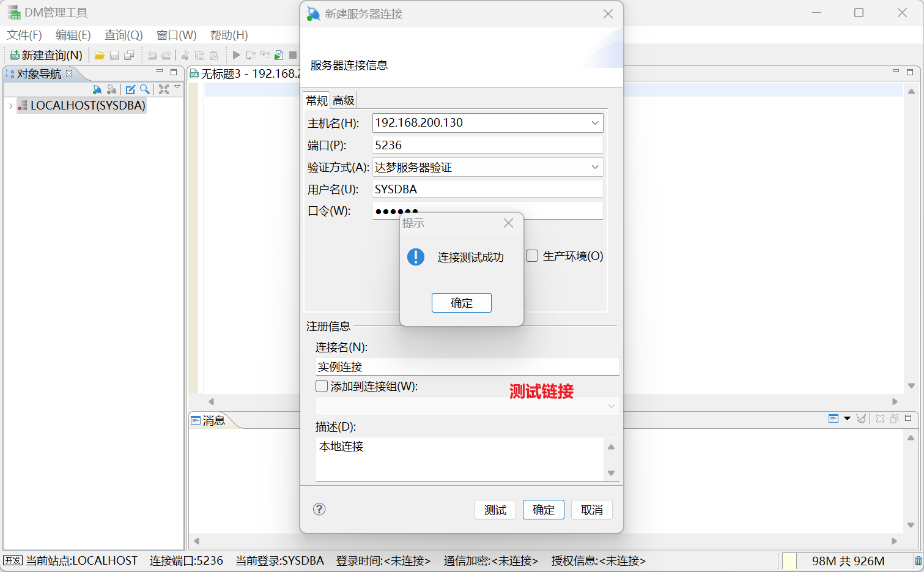Click the magnifier search icon in navigator

click(145, 89)
